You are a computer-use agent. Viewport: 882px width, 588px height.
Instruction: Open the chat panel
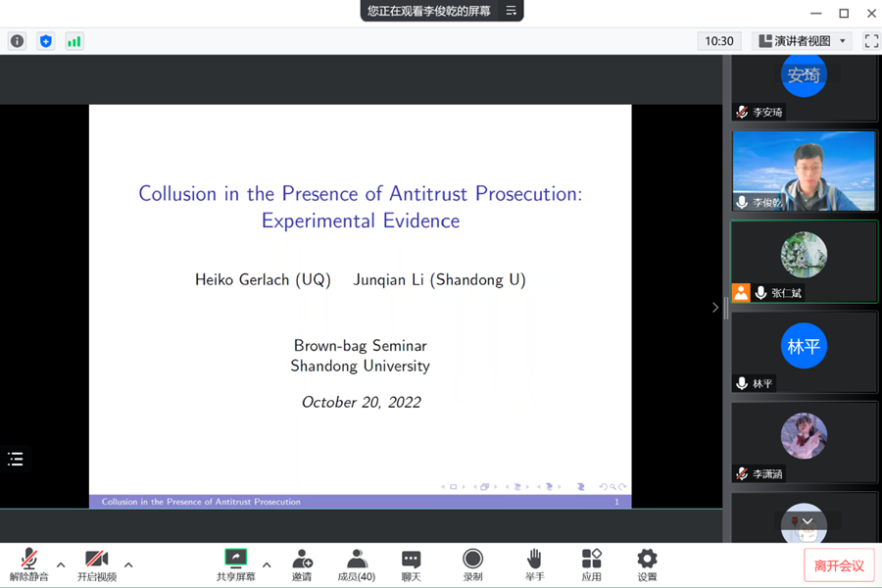412,564
